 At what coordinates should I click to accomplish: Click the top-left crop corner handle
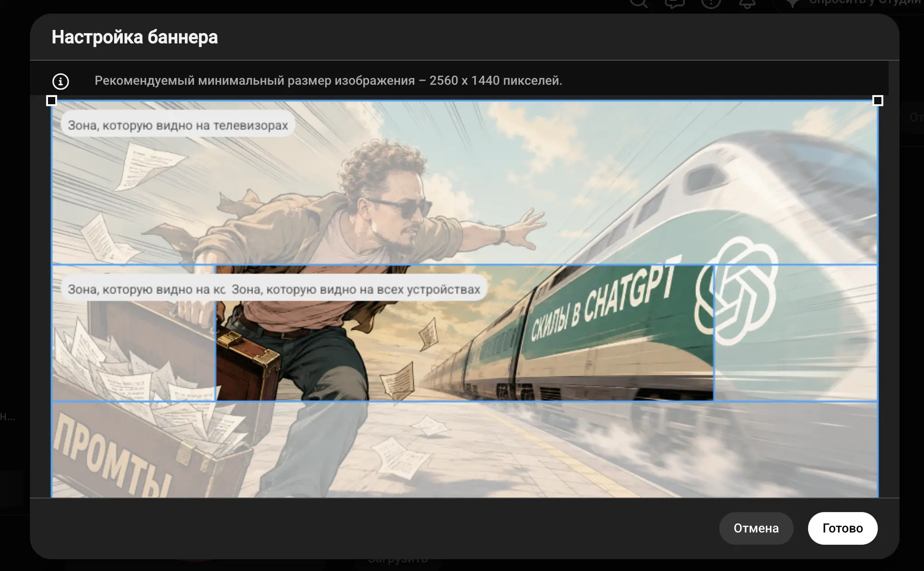coord(52,101)
